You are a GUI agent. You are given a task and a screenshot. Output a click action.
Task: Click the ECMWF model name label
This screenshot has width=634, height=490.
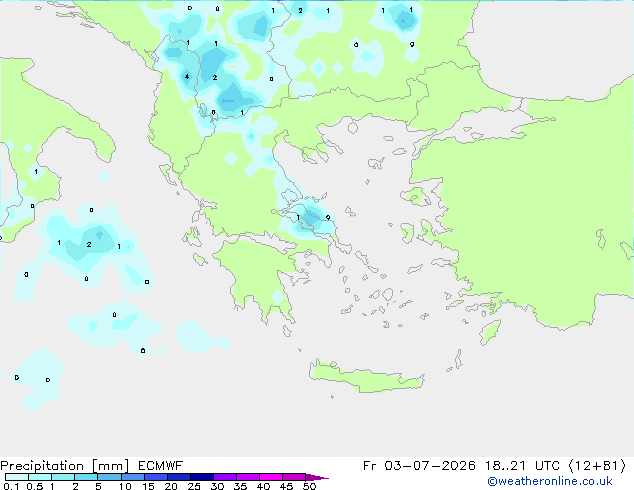coord(161,466)
